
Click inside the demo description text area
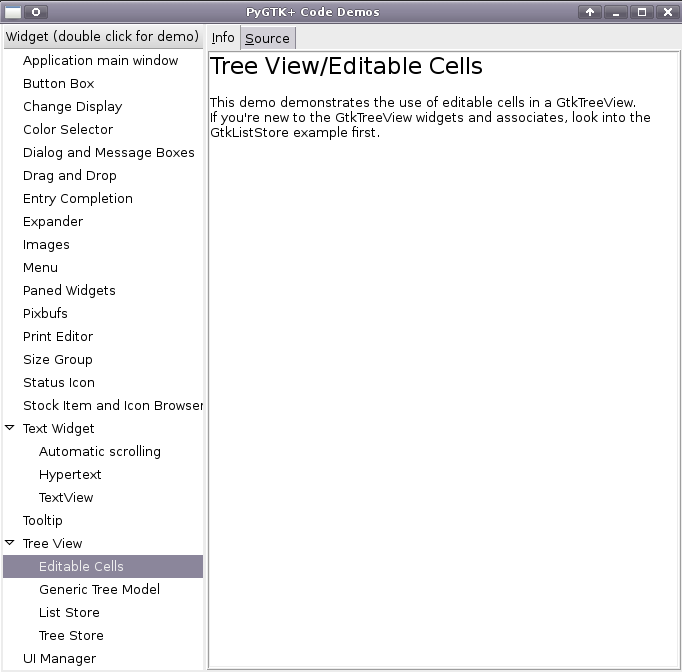pyautogui.click(x=443, y=400)
